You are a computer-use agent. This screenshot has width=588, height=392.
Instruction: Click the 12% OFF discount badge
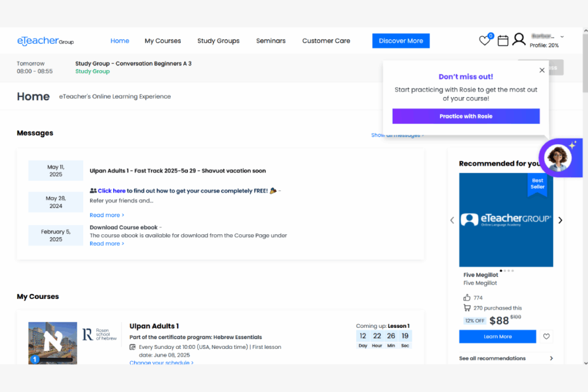[475, 321]
